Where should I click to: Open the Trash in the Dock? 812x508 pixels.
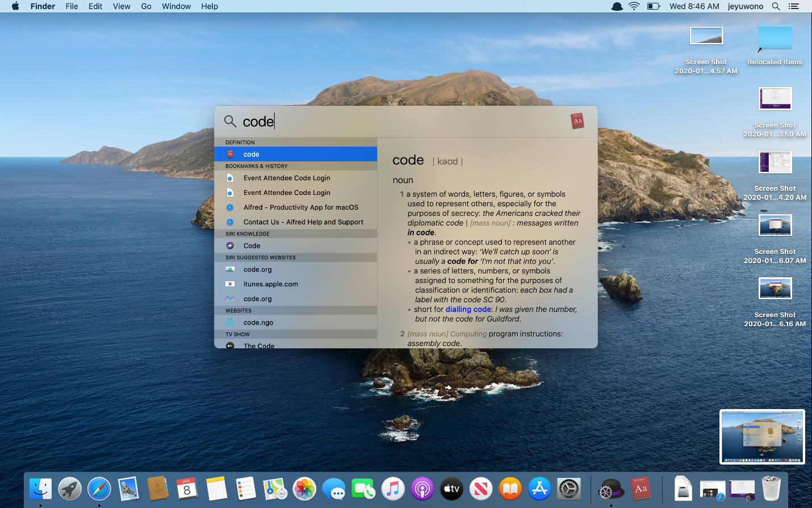point(771,489)
